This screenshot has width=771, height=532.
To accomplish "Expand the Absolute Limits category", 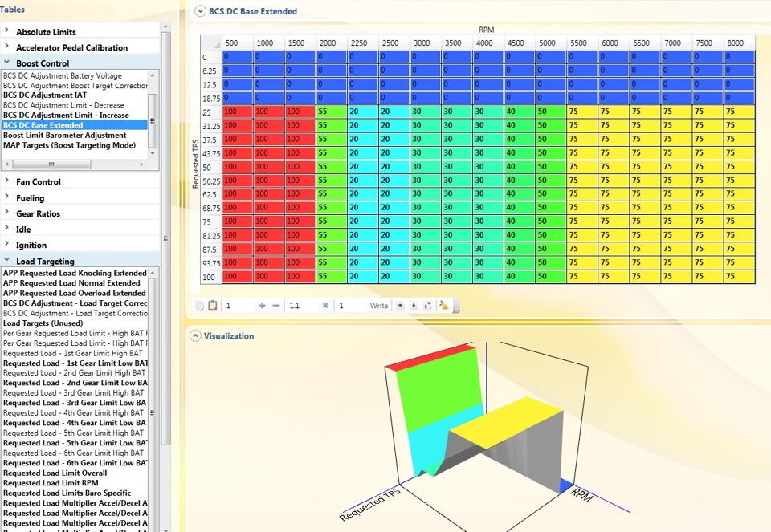I will point(7,31).
